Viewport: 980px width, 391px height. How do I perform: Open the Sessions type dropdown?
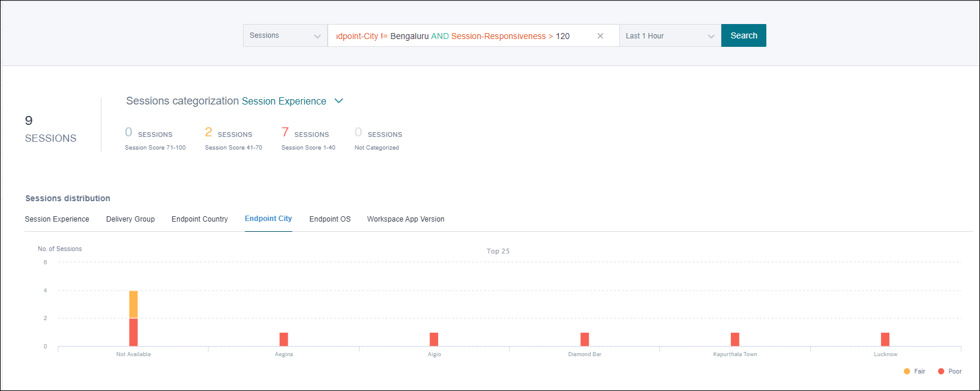(285, 36)
